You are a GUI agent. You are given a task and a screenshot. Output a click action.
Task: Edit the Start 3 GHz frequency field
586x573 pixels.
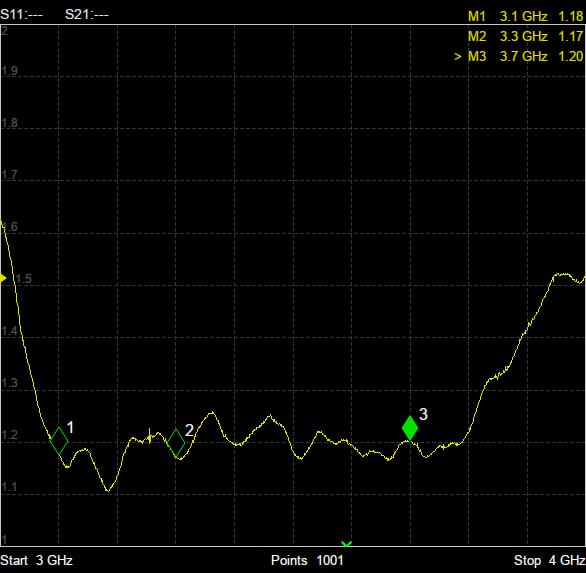(36, 560)
